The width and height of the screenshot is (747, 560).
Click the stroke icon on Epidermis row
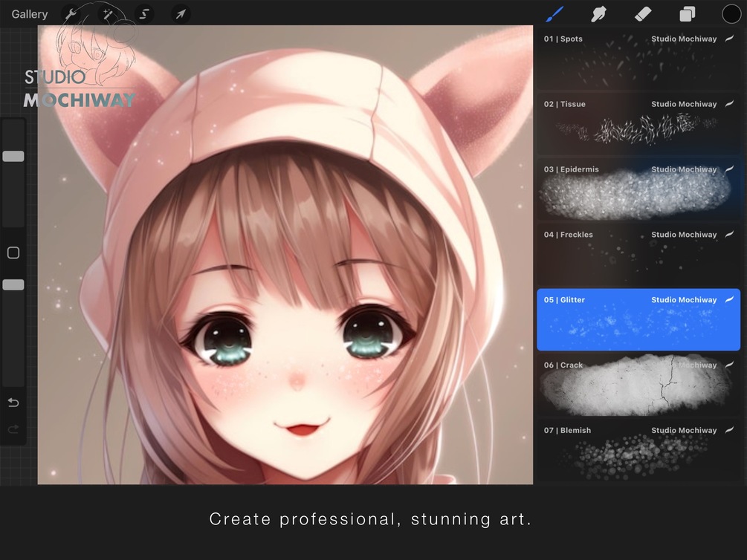tap(729, 169)
